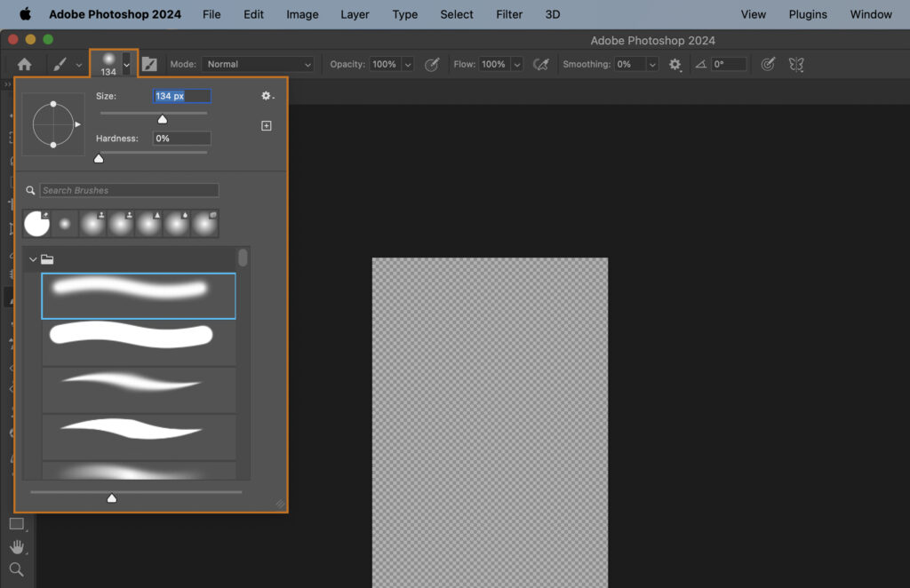This screenshot has width=910, height=588.
Task: Open the Image menu
Action: (301, 14)
